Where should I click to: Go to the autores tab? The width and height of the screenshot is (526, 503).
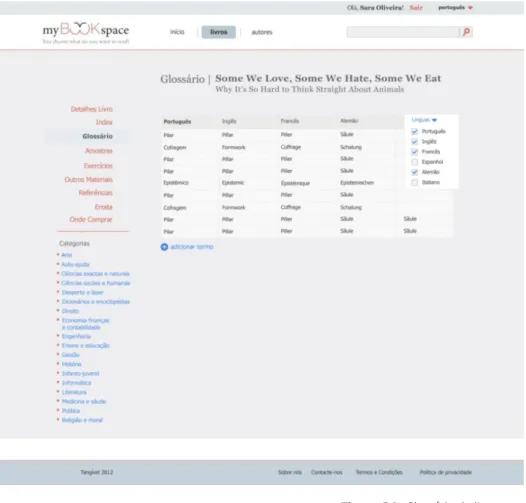(x=262, y=32)
